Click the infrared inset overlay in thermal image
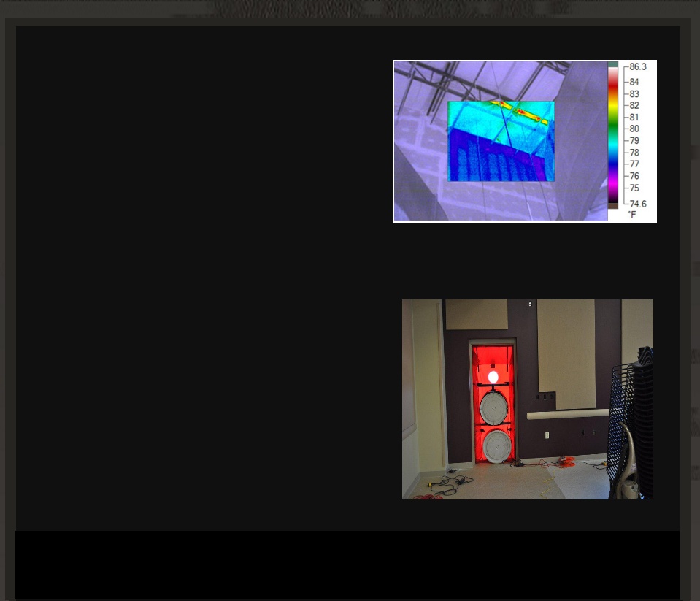The image size is (700, 601). pyautogui.click(x=501, y=141)
